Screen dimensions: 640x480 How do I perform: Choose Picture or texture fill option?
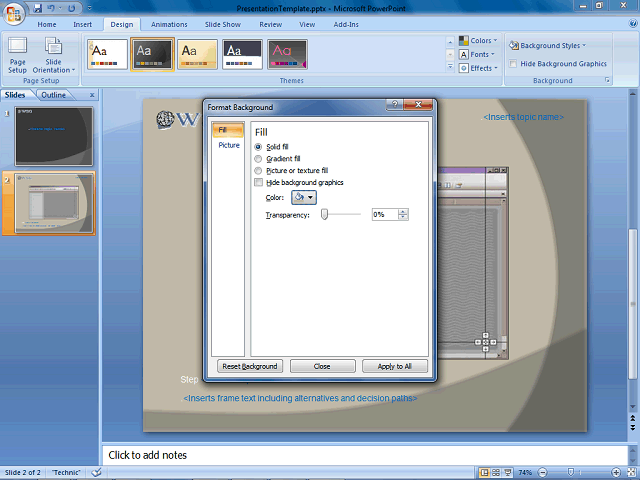point(258,170)
